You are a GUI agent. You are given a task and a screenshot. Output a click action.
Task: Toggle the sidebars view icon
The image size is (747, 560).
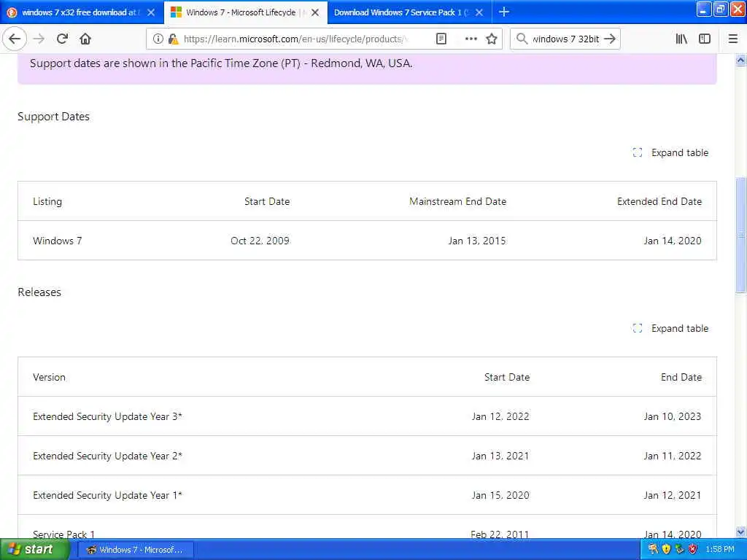(x=705, y=39)
